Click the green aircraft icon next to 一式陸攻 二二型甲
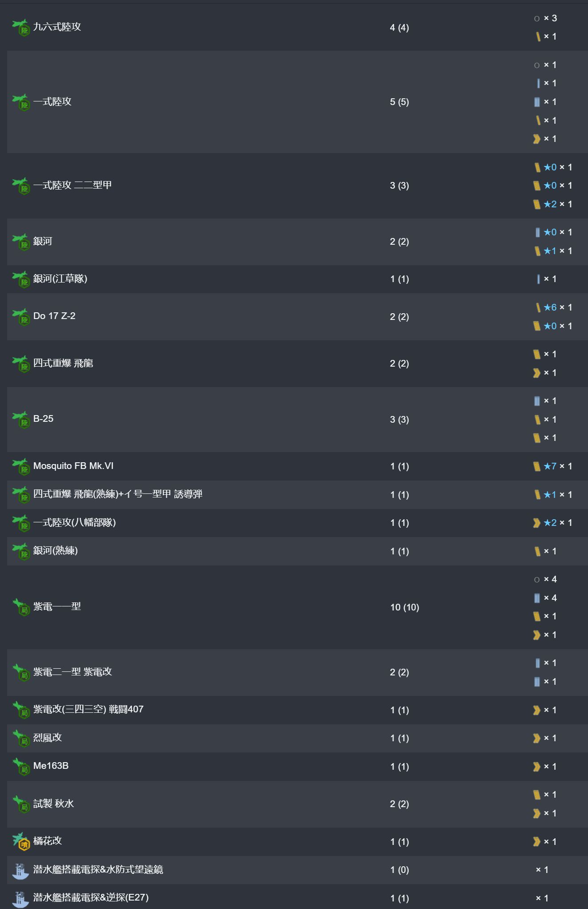Image resolution: width=588 pixels, height=909 pixels. coord(20,186)
